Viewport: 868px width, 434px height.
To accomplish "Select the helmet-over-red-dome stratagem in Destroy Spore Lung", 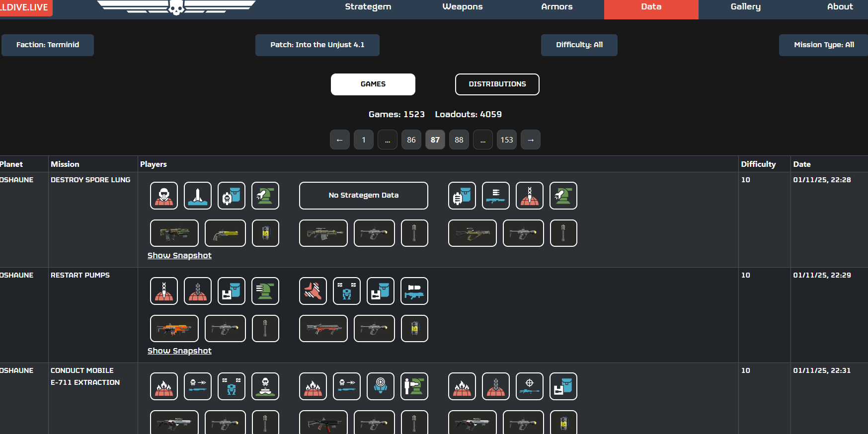I will [164, 196].
